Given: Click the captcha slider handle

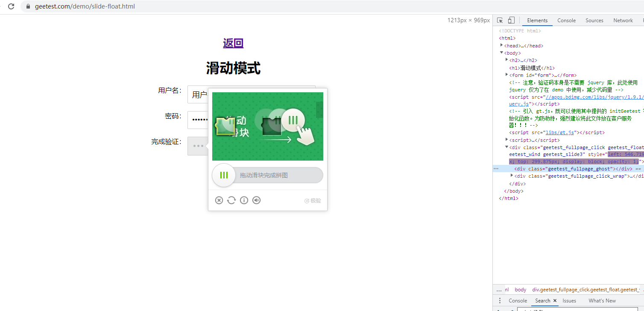Looking at the screenshot, I should [x=224, y=175].
